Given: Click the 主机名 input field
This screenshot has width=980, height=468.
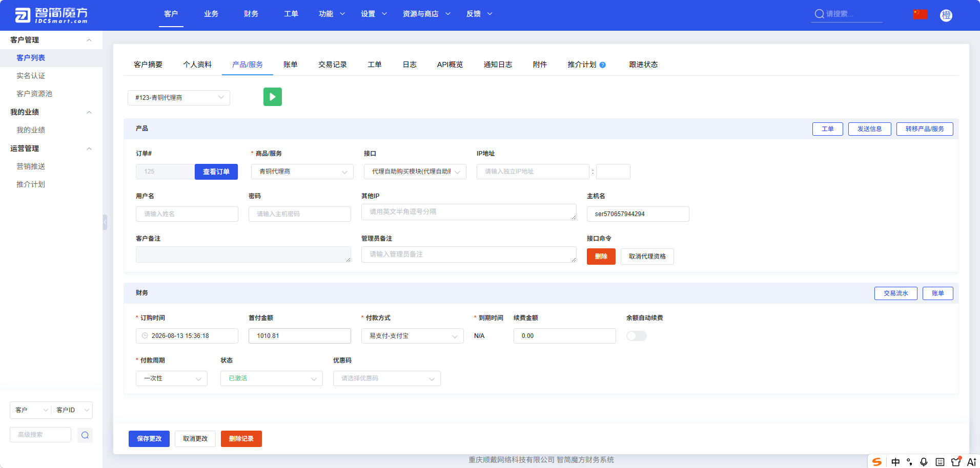Looking at the screenshot, I should (638, 214).
